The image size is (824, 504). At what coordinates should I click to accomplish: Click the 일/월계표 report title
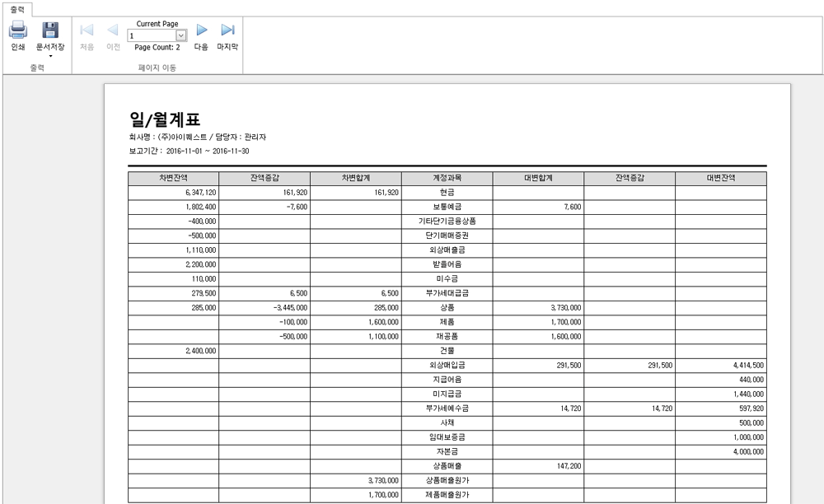[x=165, y=119]
